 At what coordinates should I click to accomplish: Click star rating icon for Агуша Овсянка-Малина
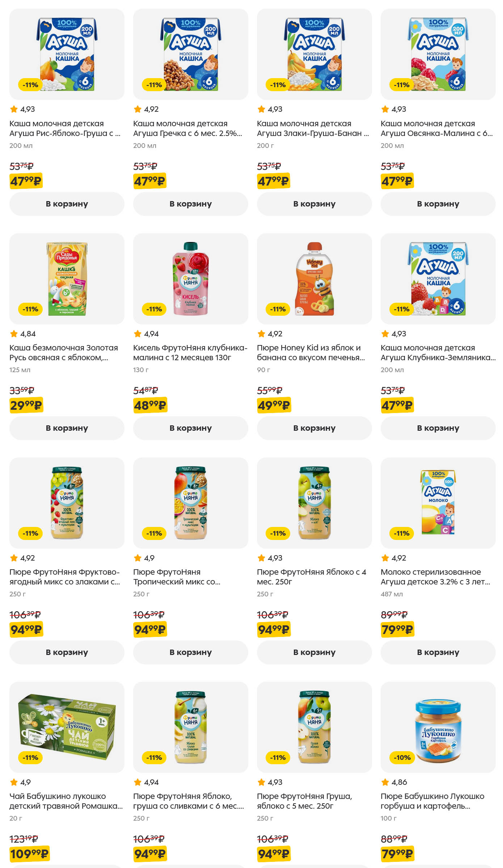pos(385,109)
